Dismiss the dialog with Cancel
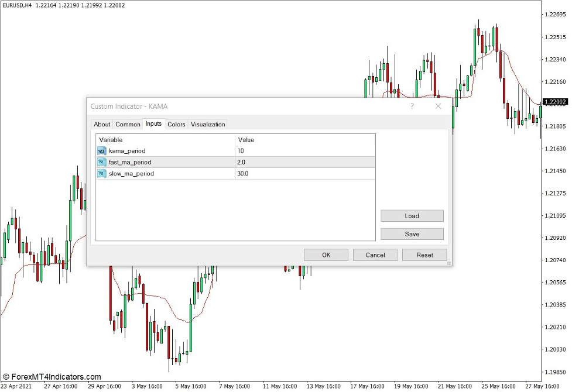The width and height of the screenshot is (572, 392). coord(375,255)
